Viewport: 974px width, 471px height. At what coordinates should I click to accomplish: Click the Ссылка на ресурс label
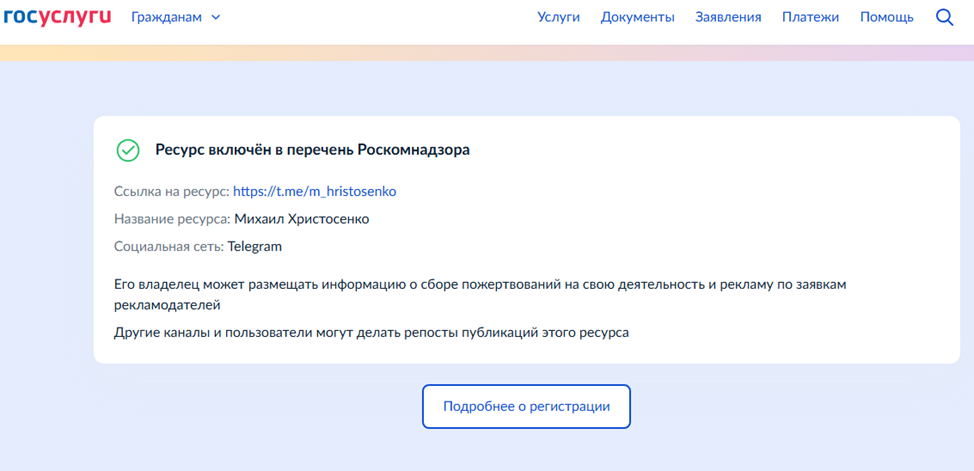point(172,191)
